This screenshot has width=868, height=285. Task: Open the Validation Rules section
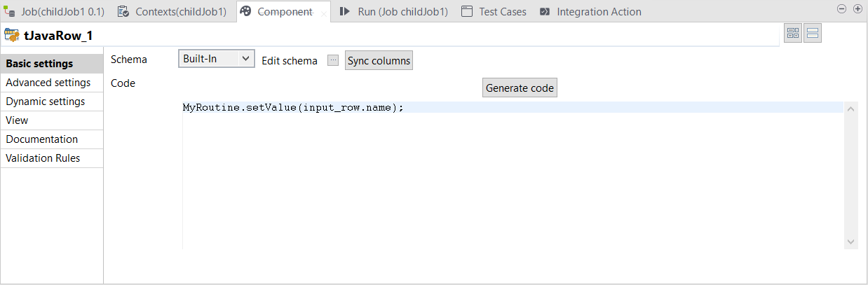(43, 158)
